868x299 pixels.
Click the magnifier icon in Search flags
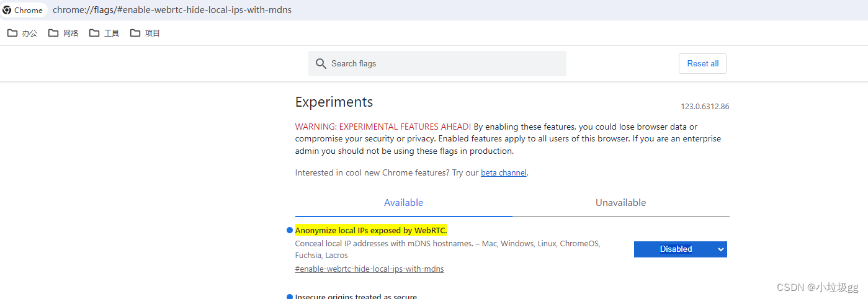click(x=321, y=63)
